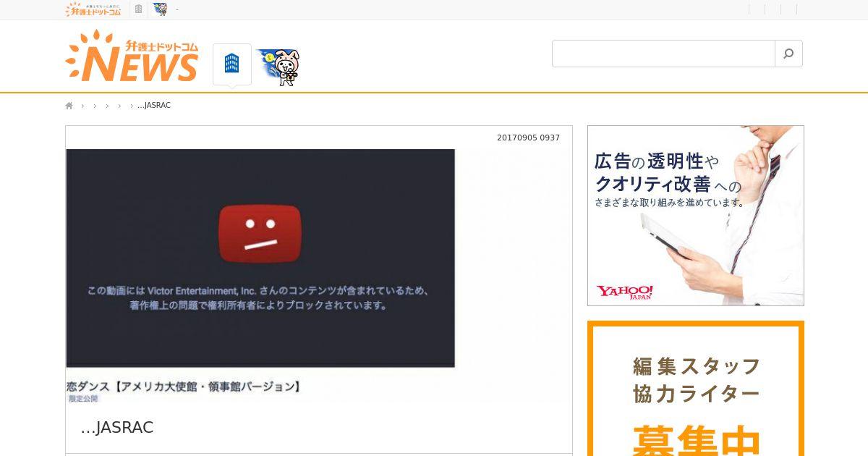Click the Bengoshi.com NEWS main logo
This screenshot has width=868, height=456.
(132, 56)
